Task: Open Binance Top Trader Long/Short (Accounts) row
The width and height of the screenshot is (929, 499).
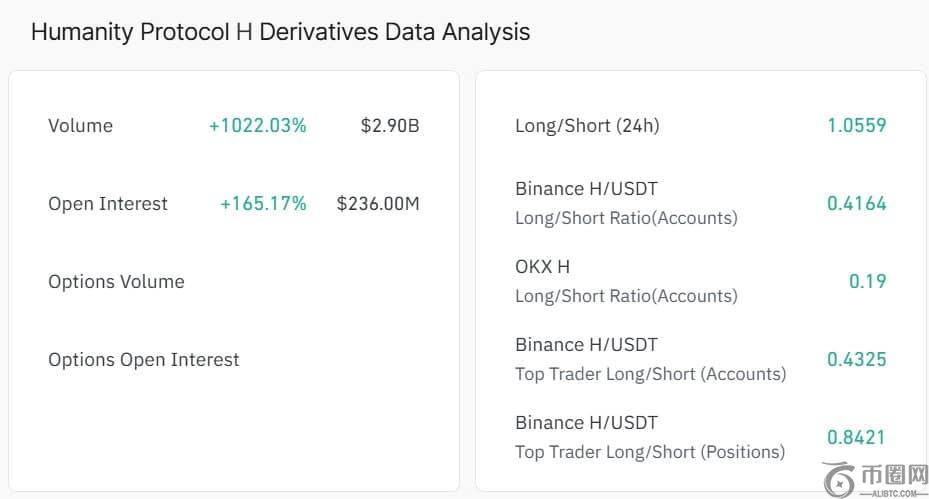Action: (x=650, y=359)
